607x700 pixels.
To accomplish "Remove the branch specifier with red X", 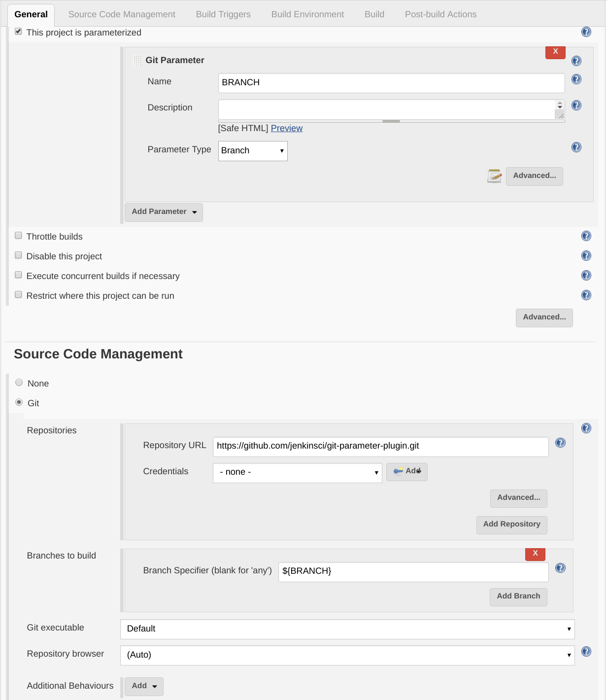I will [x=535, y=554].
